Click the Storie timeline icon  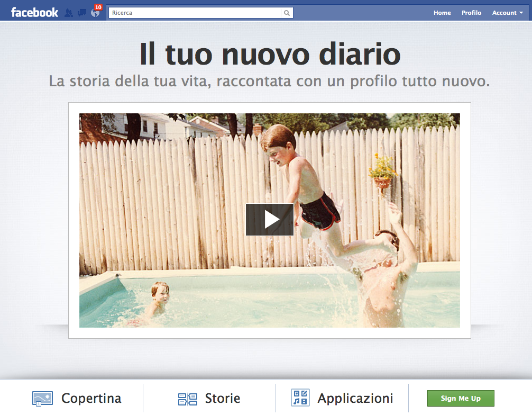[187, 399]
